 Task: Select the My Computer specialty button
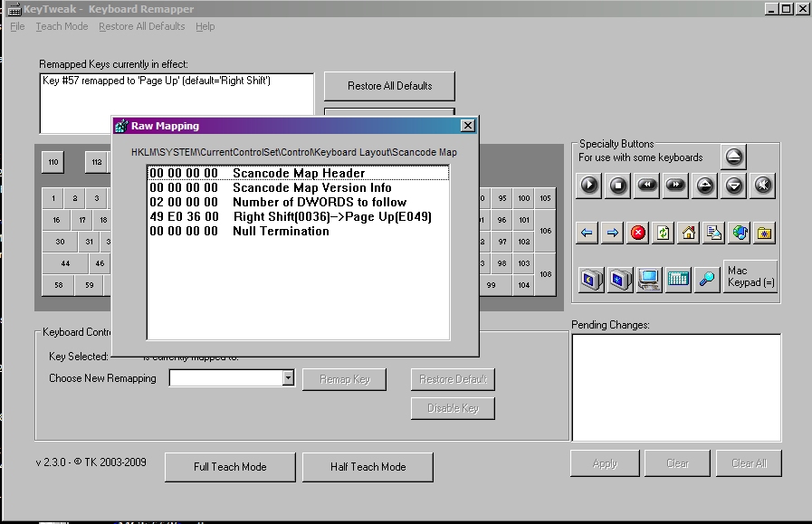[x=648, y=280]
